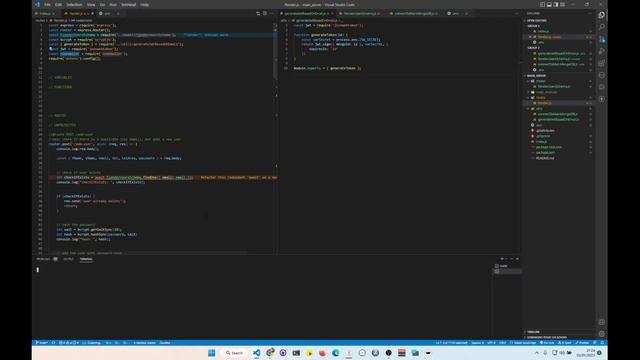Close the bottom panel
The image size is (640, 360).
518,259
